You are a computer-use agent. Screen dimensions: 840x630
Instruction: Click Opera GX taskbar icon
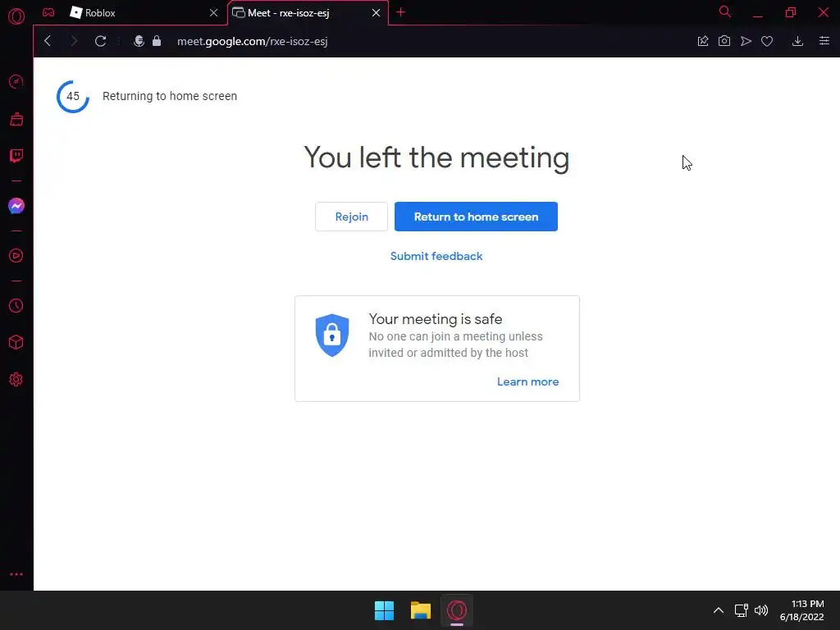pyautogui.click(x=457, y=610)
